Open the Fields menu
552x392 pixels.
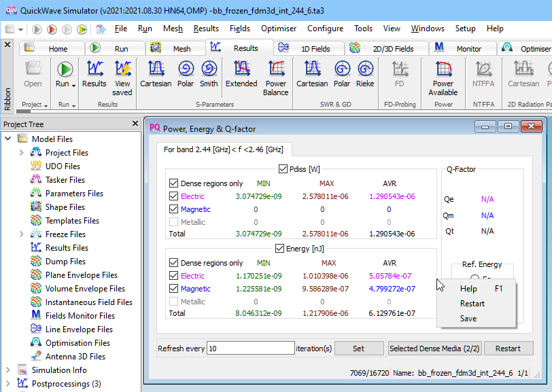click(240, 29)
